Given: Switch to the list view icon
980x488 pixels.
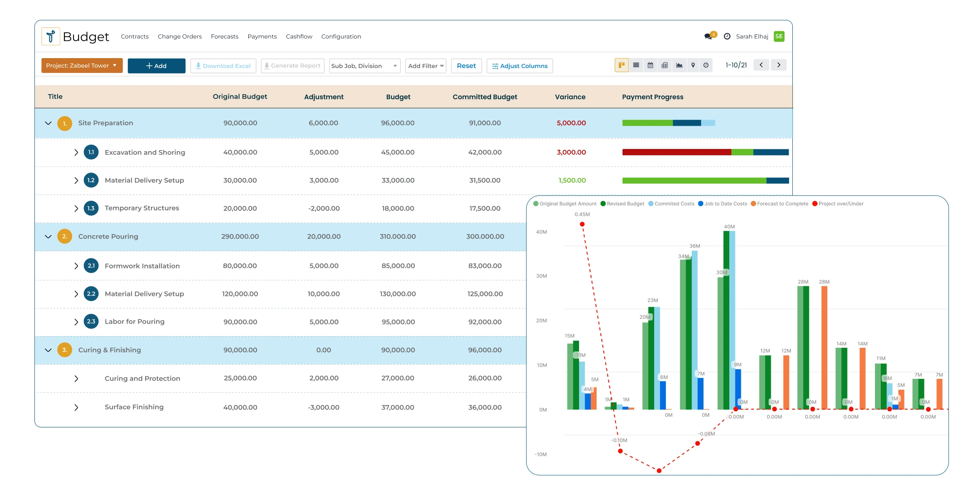Looking at the screenshot, I should [636, 65].
